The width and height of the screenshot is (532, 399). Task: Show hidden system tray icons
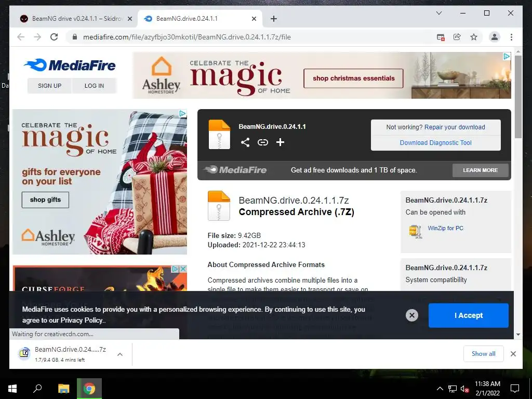coord(440,389)
